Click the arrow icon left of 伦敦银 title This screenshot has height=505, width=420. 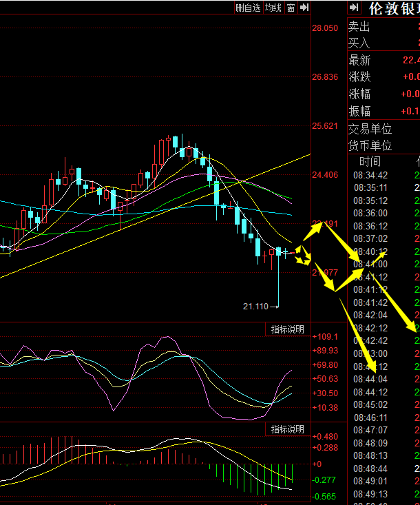point(354,8)
